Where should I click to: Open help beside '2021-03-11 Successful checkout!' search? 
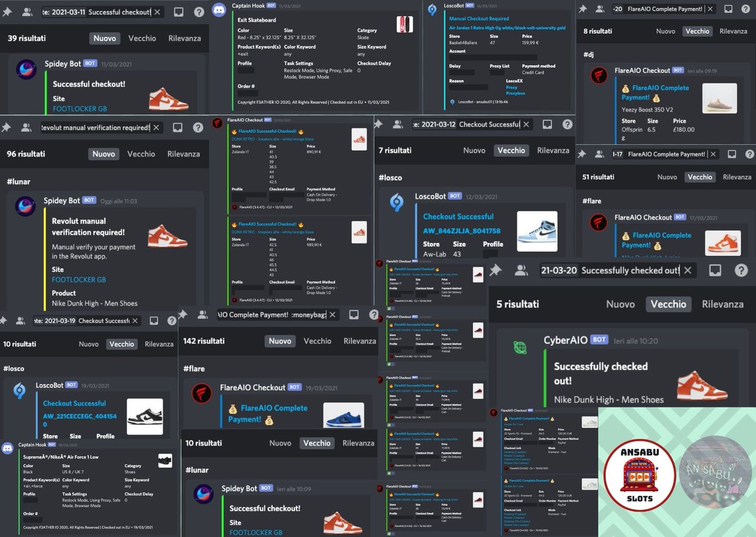pos(199,12)
